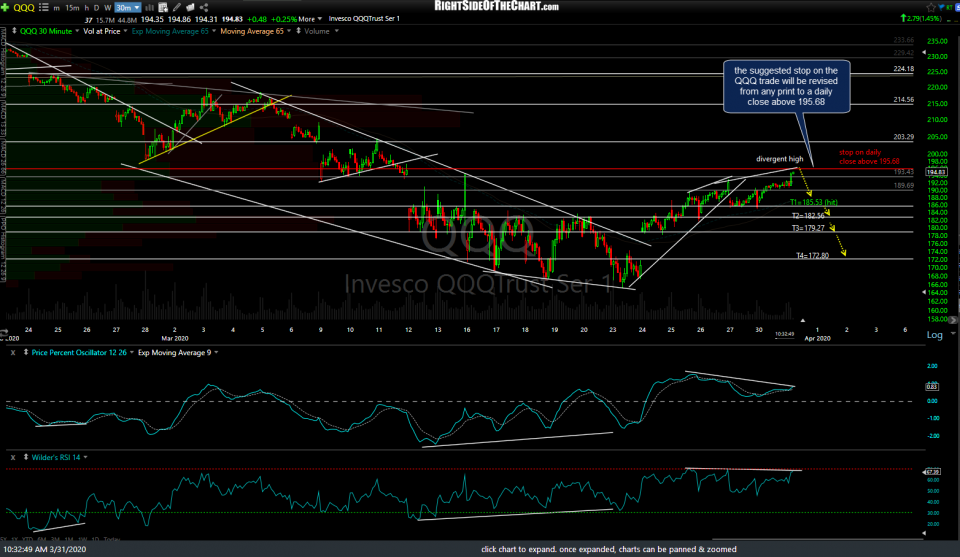Click the add indicator template icon
The image size is (960, 557).
pos(163,7)
